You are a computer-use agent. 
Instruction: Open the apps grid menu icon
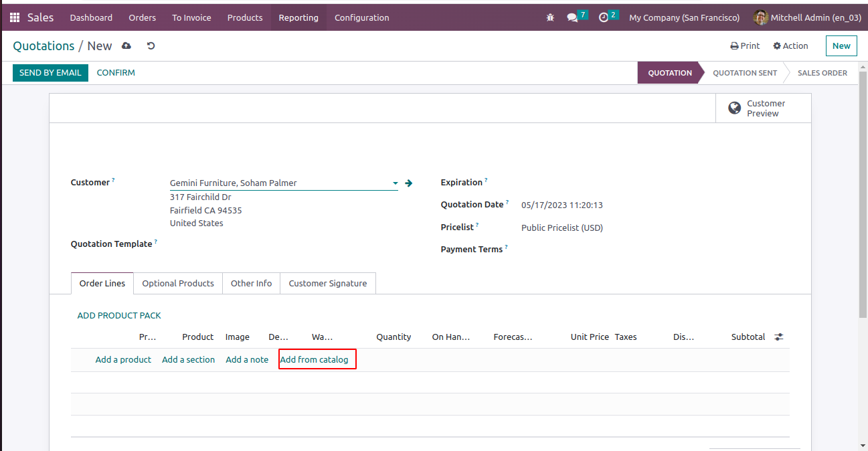pos(15,18)
